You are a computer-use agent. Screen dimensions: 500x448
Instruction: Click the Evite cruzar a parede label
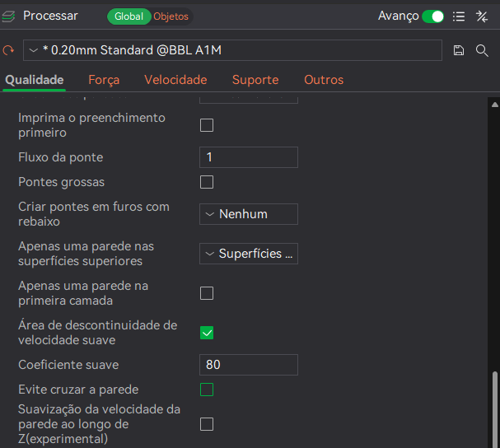pyautogui.click(x=78, y=390)
